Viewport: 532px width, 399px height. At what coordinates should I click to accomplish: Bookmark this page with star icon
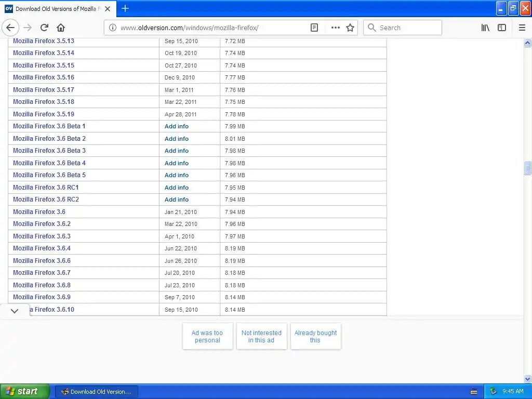tap(350, 28)
